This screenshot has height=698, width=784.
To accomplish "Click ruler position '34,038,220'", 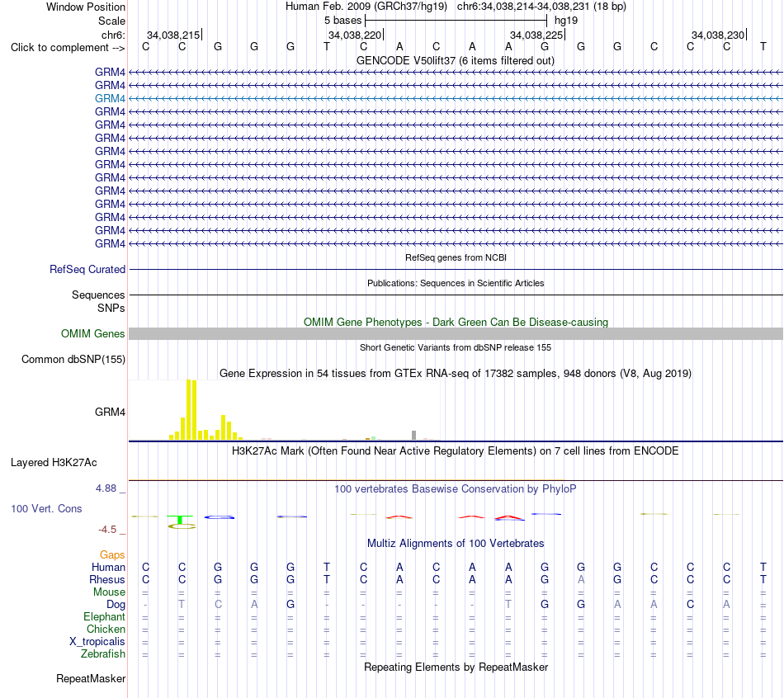I will 355,35.
